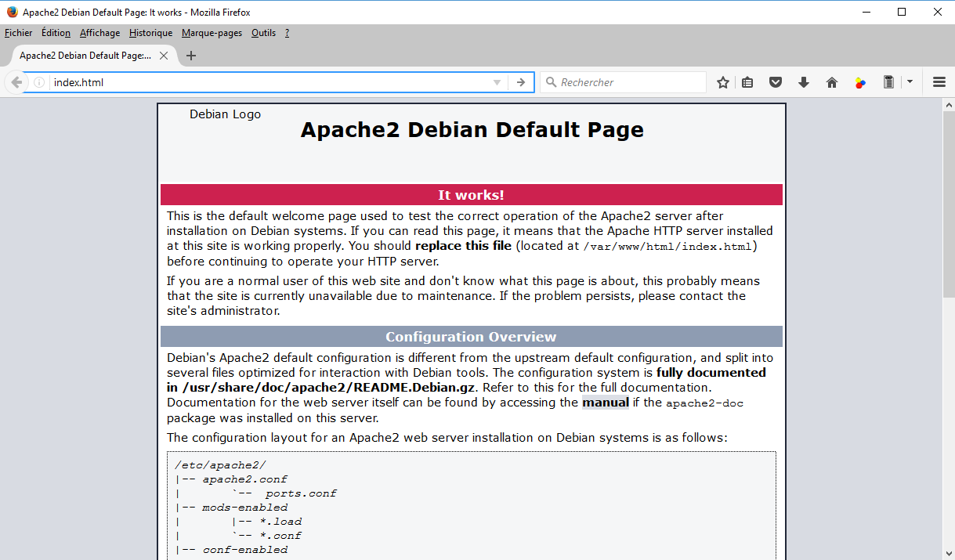Open the Marque-pages menu

(x=212, y=33)
